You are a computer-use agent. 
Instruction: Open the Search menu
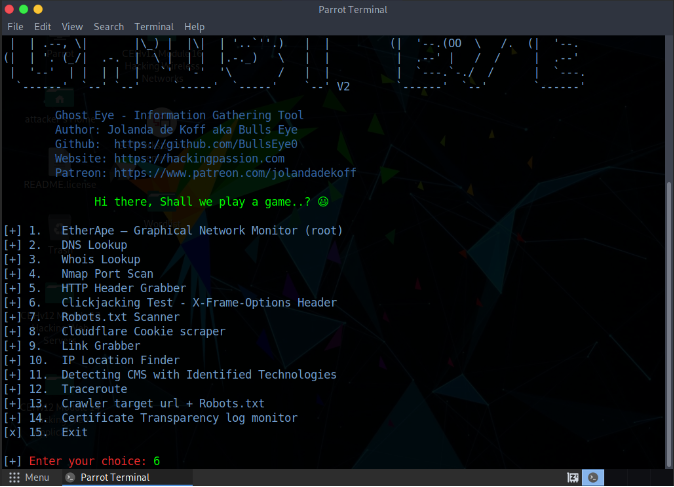pyautogui.click(x=108, y=27)
